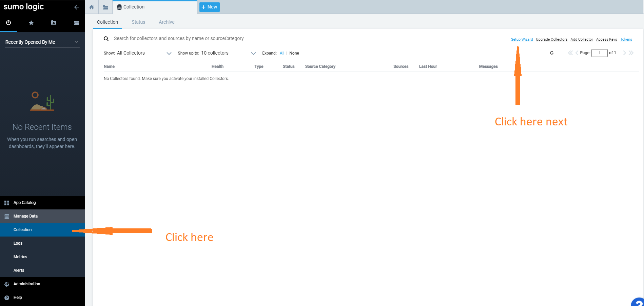The height and width of the screenshot is (306, 644).
Task: Collapse the left navigation with back arrow
Action: [77, 7]
